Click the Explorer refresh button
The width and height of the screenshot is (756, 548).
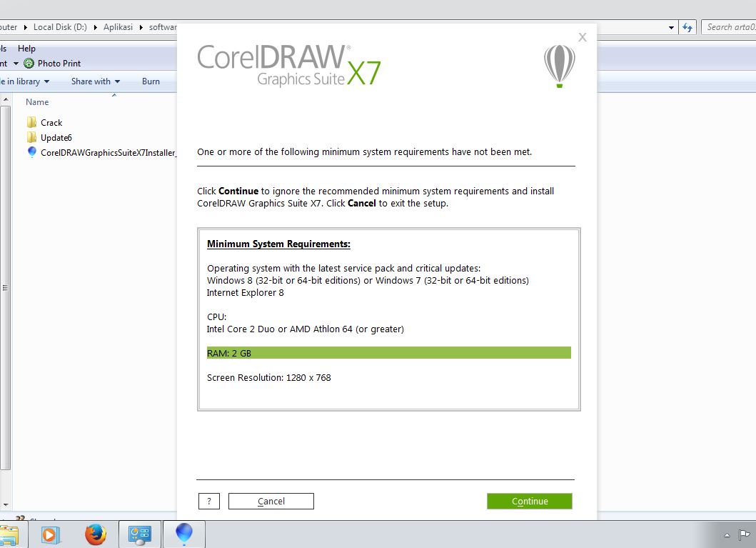[687, 27]
